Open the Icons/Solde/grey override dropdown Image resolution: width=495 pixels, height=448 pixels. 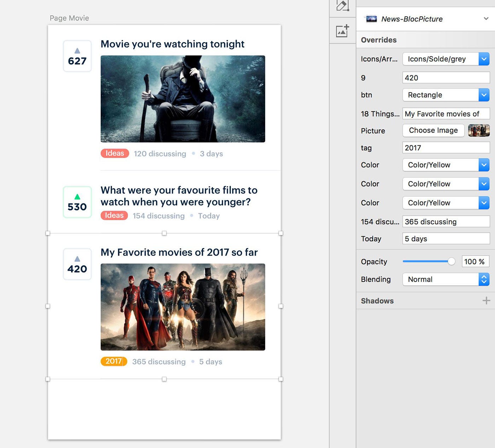pos(446,59)
